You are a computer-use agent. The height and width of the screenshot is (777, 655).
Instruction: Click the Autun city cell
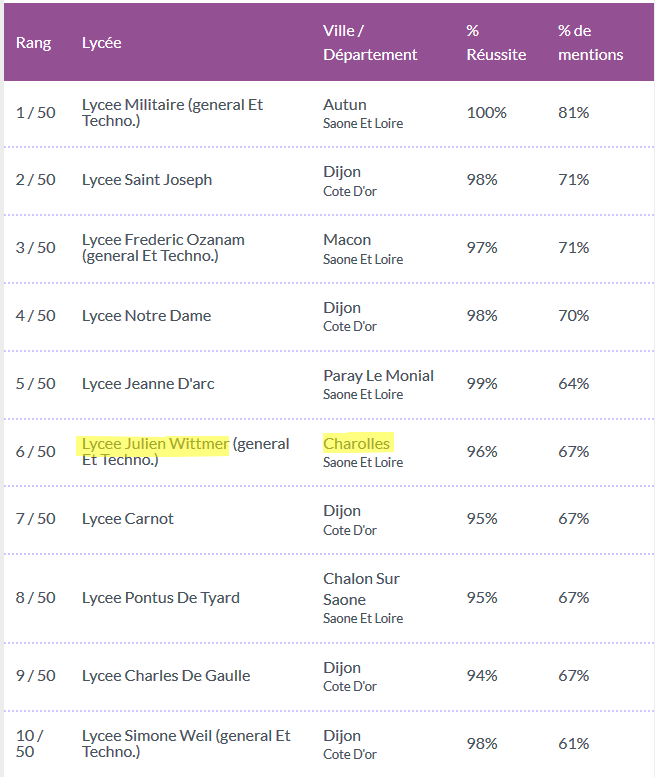click(345, 105)
